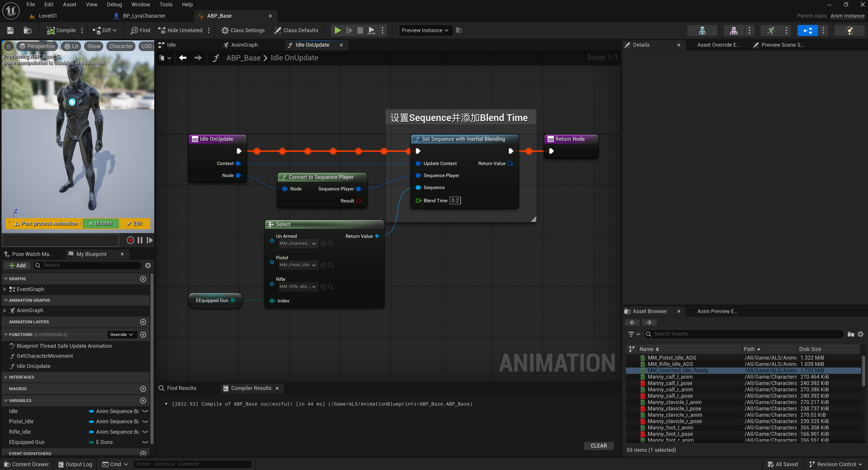Click Browse to asset icon in toolbar
Screen dimensions: 868x470
tap(28, 30)
